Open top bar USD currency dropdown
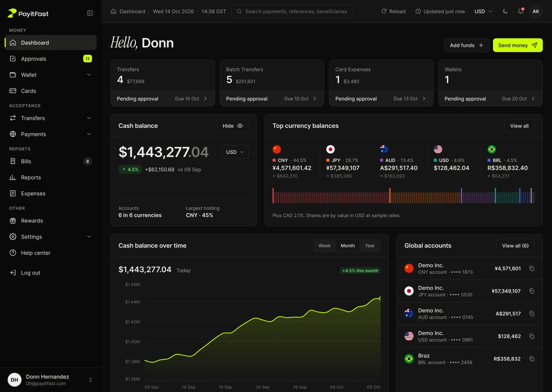The width and height of the screenshot is (552, 392). (483, 11)
